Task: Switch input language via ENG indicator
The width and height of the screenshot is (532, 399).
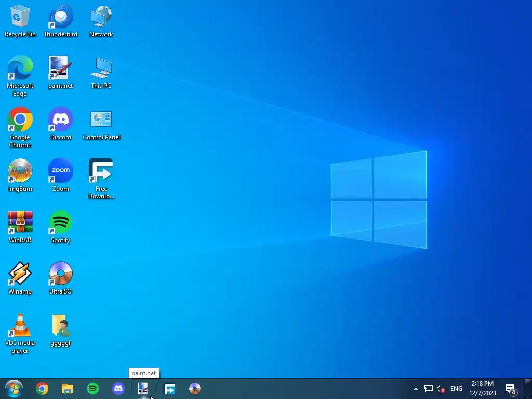Action: point(456,389)
